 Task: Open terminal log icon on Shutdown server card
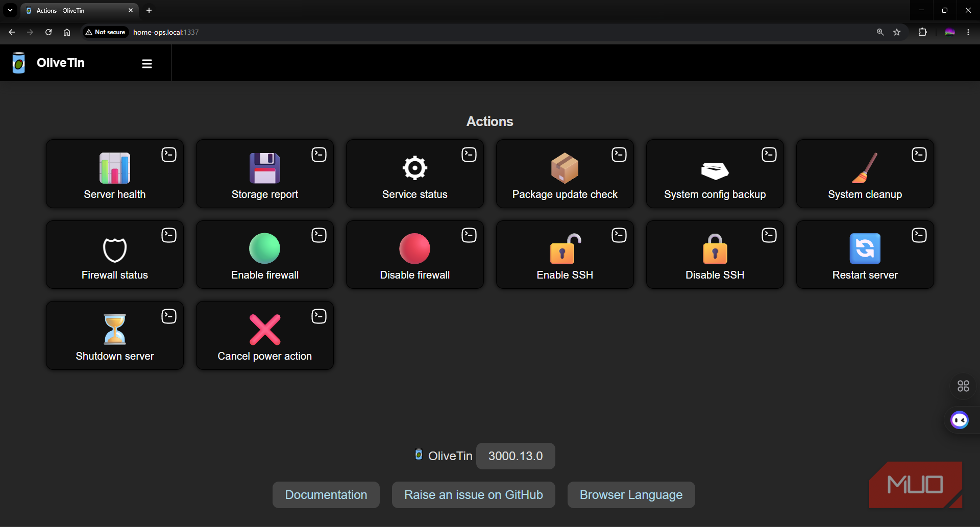(x=169, y=316)
